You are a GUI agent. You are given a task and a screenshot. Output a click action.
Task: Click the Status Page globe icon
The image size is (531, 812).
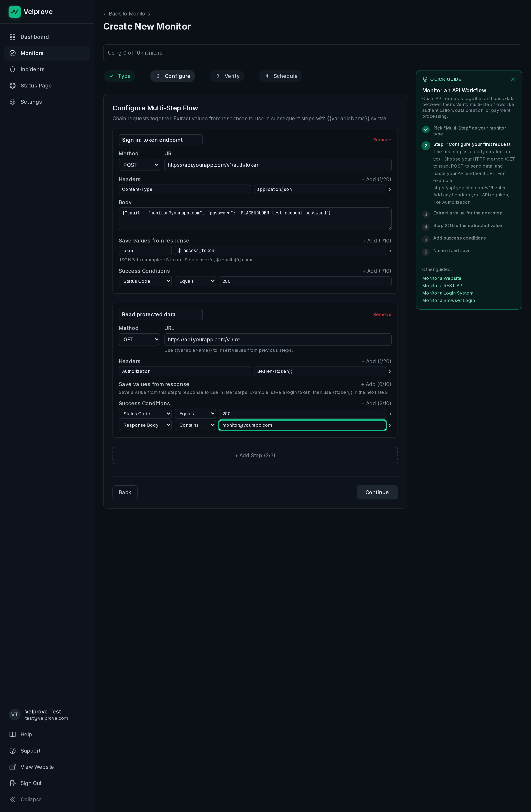[13, 86]
